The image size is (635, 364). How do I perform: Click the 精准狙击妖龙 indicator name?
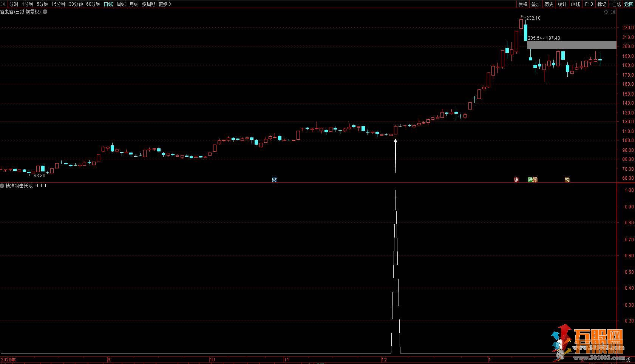pyautogui.click(x=19, y=186)
